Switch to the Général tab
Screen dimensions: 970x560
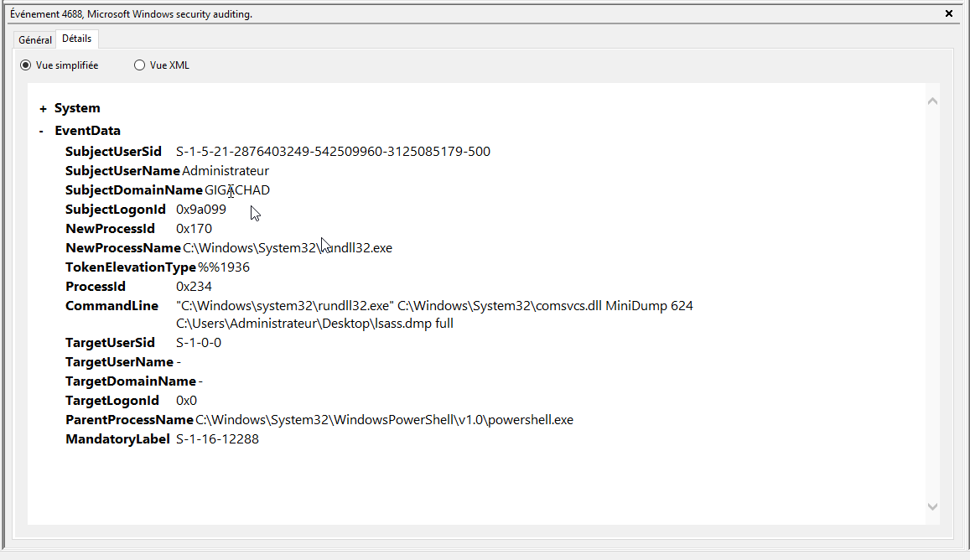[34, 39]
